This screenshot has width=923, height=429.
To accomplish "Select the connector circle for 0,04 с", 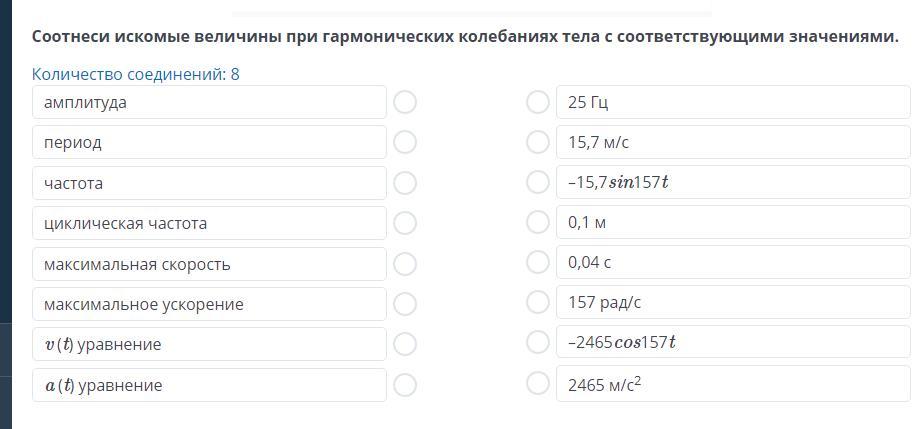I will [x=537, y=262].
